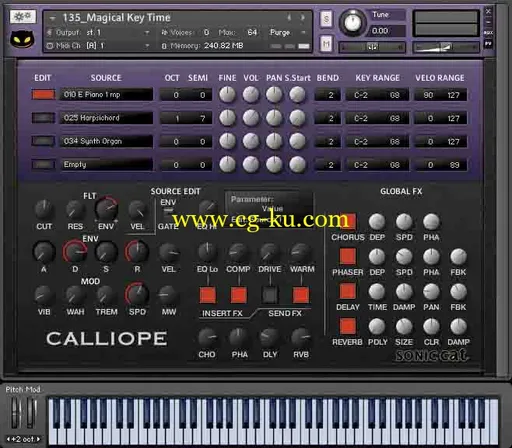The image size is (512, 448).
Task: Click the filter ENV knob
Action: [106, 208]
